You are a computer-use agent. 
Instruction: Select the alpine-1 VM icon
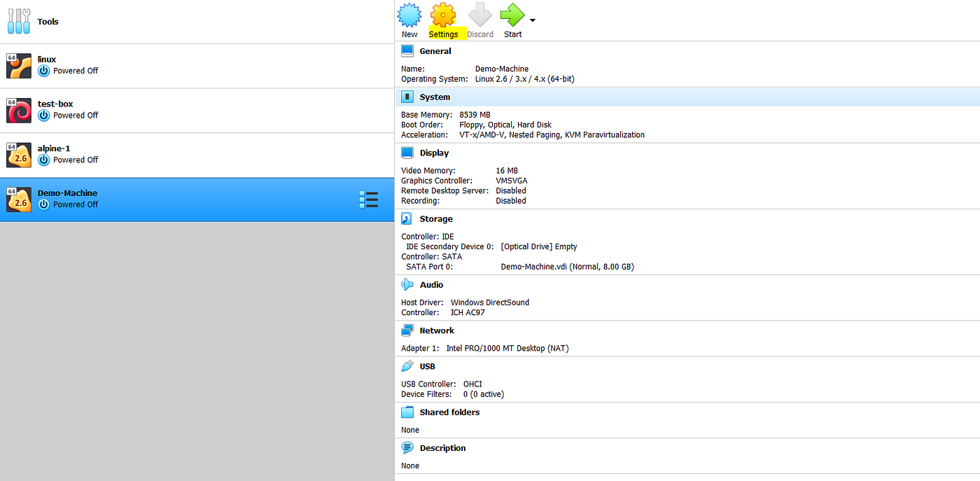coord(19,155)
